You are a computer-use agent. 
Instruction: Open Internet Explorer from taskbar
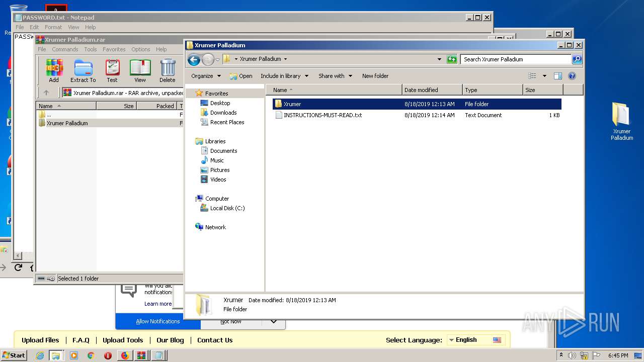(x=40, y=355)
